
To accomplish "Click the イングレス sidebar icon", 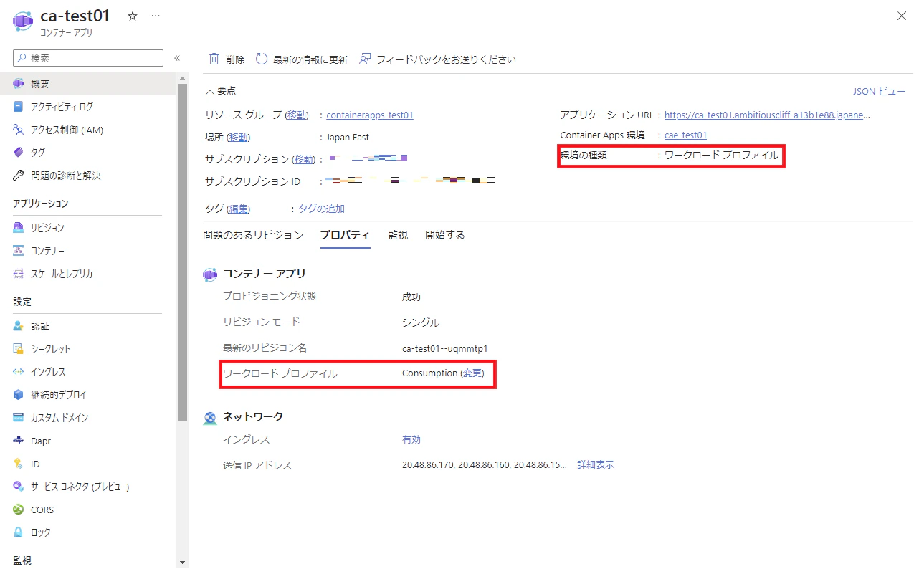I will 19,371.
